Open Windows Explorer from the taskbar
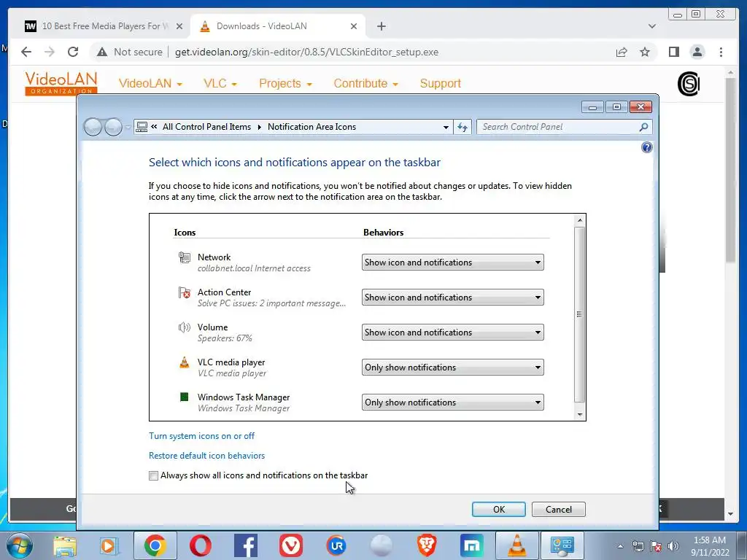 click(x=65, y=545)
